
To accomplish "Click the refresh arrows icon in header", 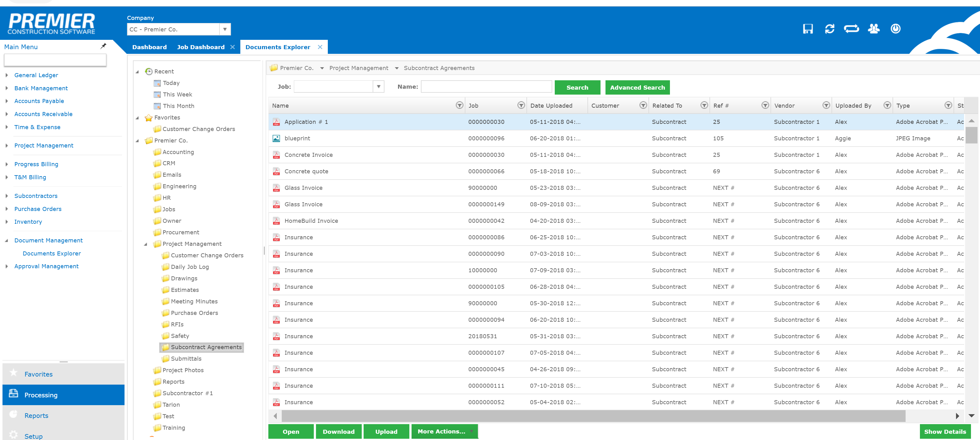I will pyautogui.click(x=829, y=29).
